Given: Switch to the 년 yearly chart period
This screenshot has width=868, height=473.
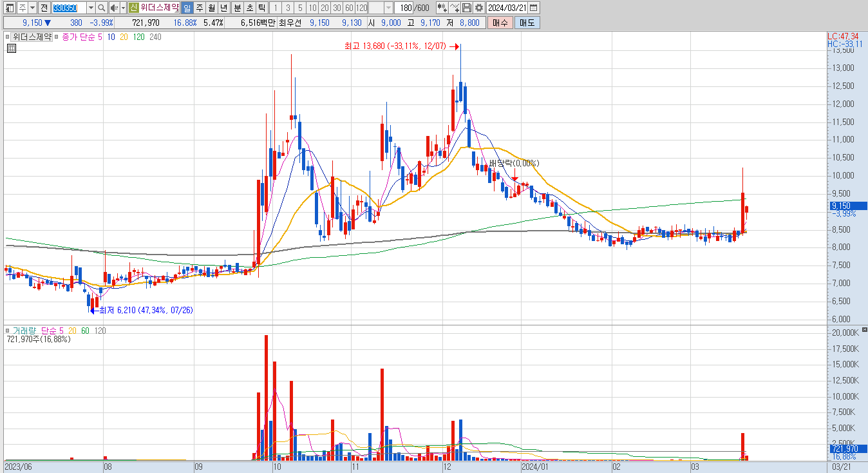Looking at the screenshot, I should pyautogui.click(x=223, y=8).
